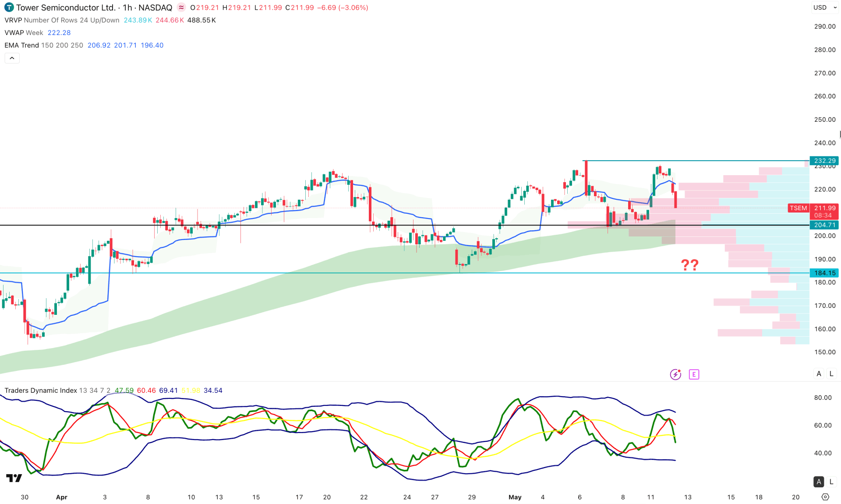This screenshot has width=841, height=504.
Task: Click EMA value 206.92
Action: point(99,46)
